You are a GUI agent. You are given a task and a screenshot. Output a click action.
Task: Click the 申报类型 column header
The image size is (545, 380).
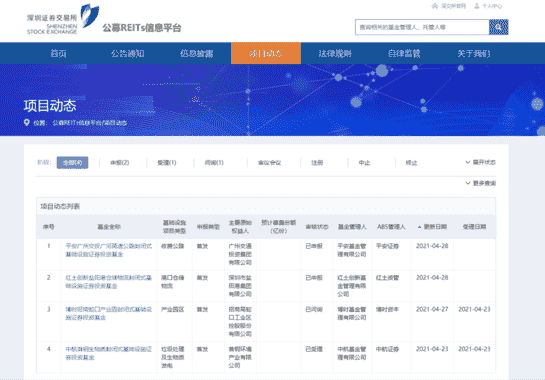pos(208,227)
